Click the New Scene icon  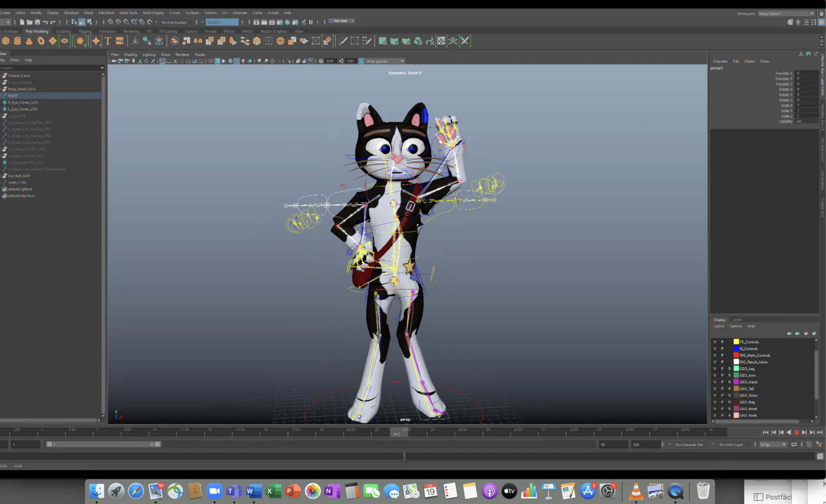pyautogui.click(x=22, y=22)
